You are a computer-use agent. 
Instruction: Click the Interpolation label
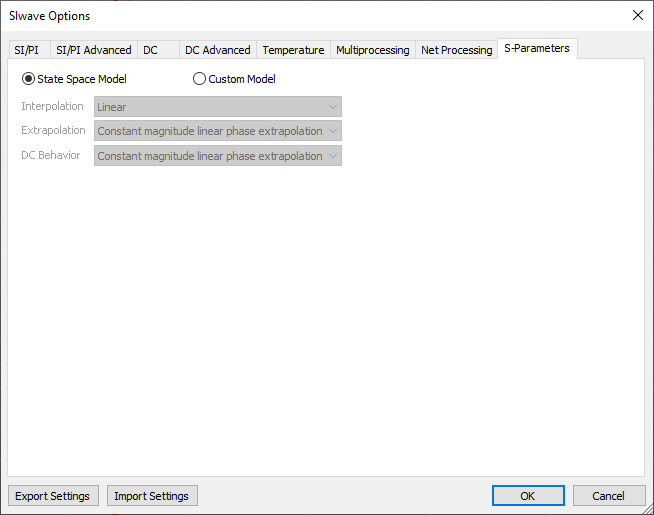click(53, 106)
